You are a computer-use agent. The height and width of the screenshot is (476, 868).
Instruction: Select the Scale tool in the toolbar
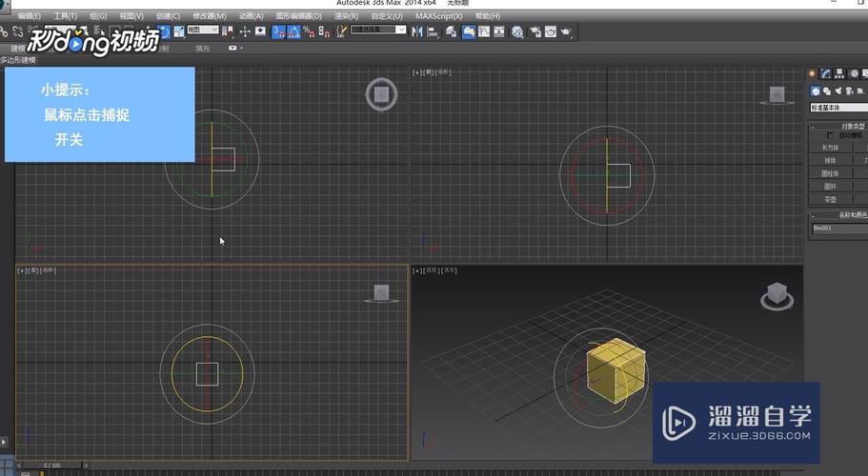pos(179,32)
